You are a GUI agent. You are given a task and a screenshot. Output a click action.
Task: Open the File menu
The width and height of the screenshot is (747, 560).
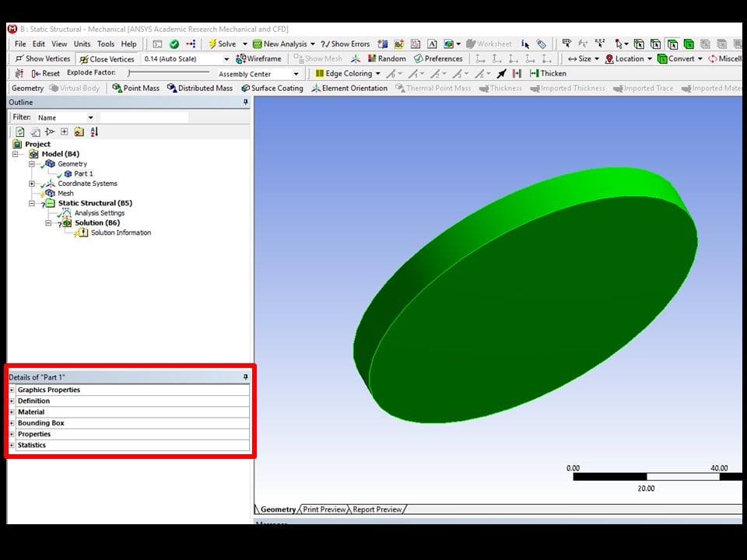(x=20, y=44)
